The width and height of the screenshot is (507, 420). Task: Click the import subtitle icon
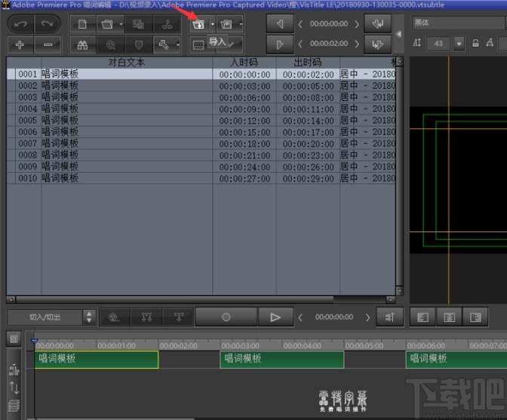point(198,24)
